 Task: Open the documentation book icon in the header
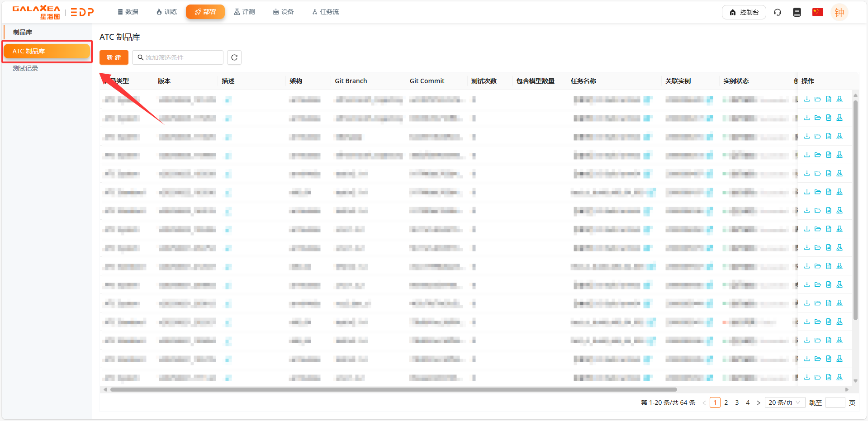797,12
